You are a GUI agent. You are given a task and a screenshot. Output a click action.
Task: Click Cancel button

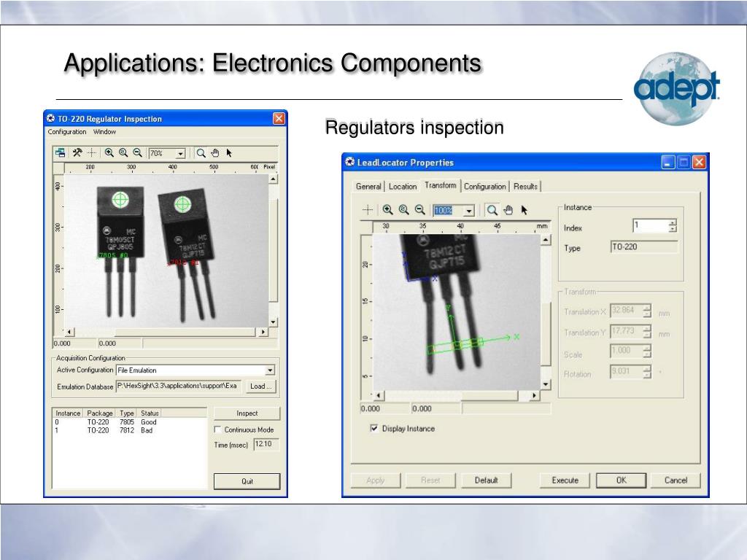point(676,480)
